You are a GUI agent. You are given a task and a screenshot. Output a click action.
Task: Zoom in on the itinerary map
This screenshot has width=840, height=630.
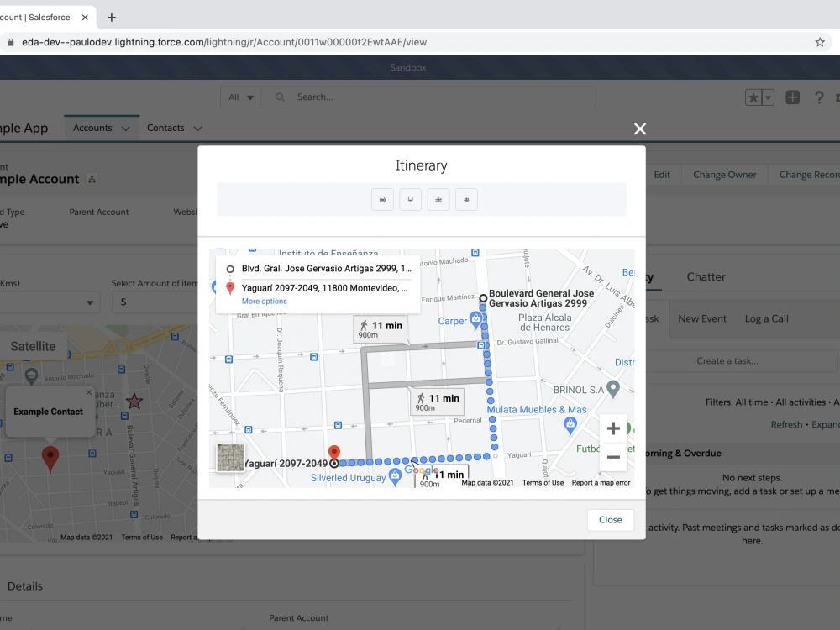pos(613,428)
